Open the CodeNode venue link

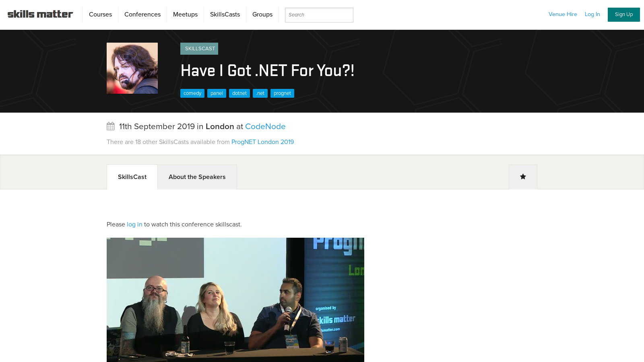265,126
